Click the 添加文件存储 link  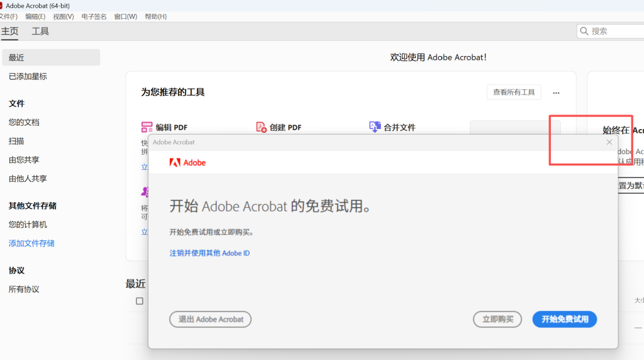click(31, 243)
